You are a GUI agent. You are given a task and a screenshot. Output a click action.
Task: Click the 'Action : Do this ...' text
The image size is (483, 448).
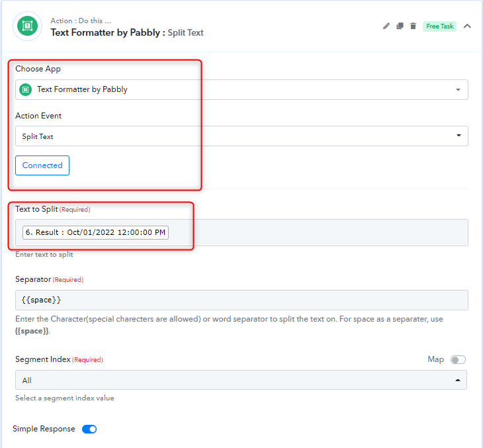[x=81, y=21]
